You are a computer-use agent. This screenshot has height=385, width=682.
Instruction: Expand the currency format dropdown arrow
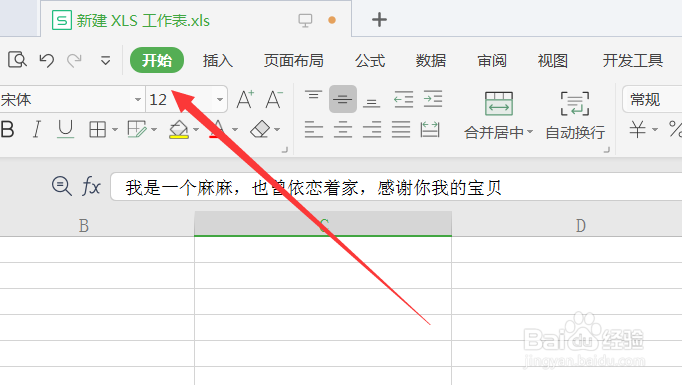coord(655,130)
